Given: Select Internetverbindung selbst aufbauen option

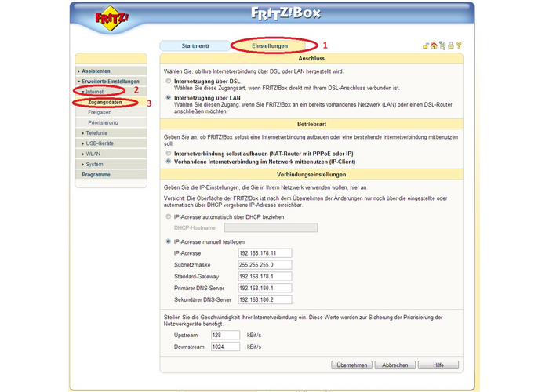Looking at the screenshot, I should (x=167, y=154).
